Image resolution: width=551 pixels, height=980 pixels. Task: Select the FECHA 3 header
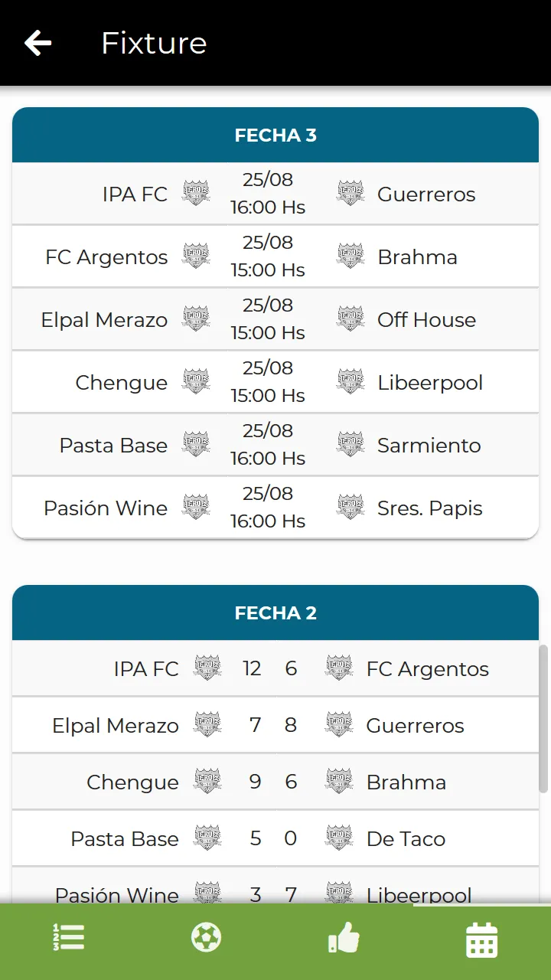275,135
